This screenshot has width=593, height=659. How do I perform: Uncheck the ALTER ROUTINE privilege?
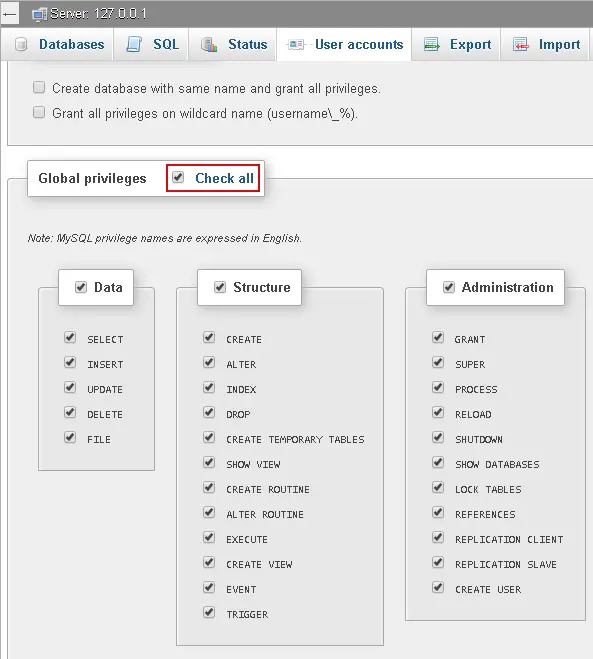point(209,512)
